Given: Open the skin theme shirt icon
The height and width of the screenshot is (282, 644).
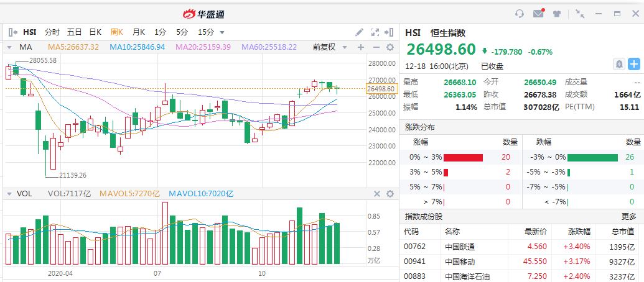Looking at the screenshot, I should [x=557, y=14].
